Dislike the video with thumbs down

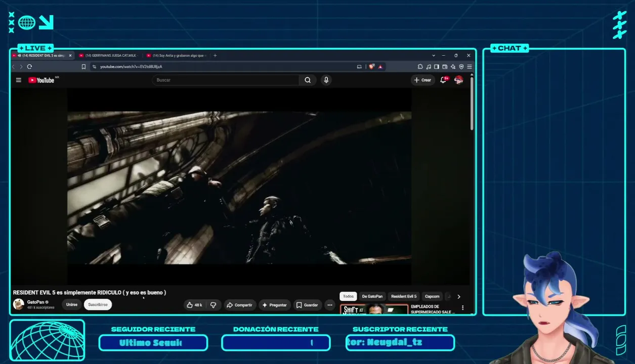point(213,305)
